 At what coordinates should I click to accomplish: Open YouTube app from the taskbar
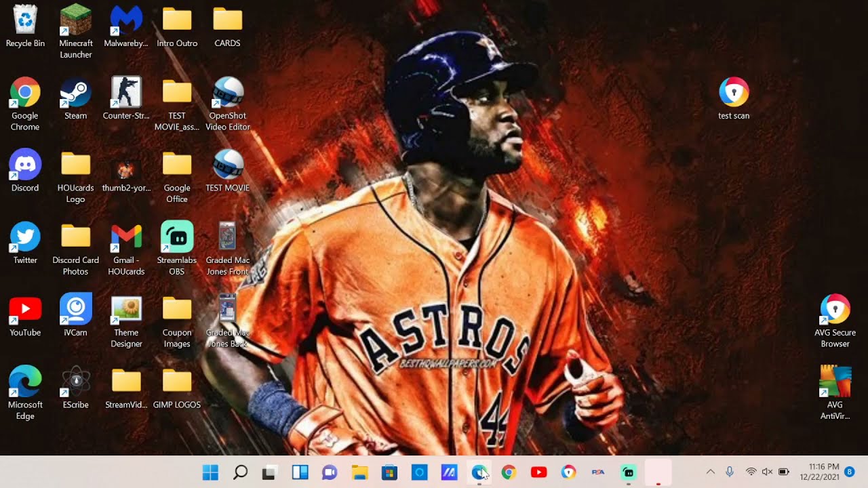click(538, 472)
